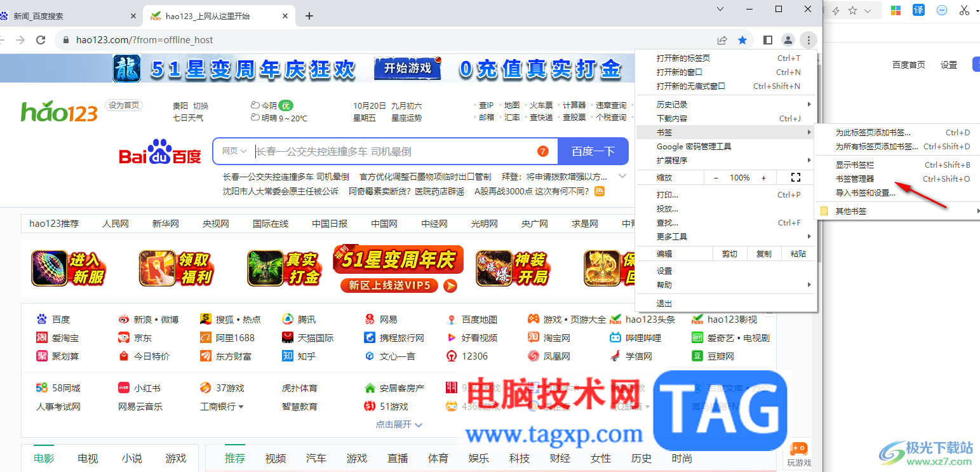The height and width of the screenshot is (472, 980).
Task: Open the 人民网 navigation link
Action: tap(116, 224)
